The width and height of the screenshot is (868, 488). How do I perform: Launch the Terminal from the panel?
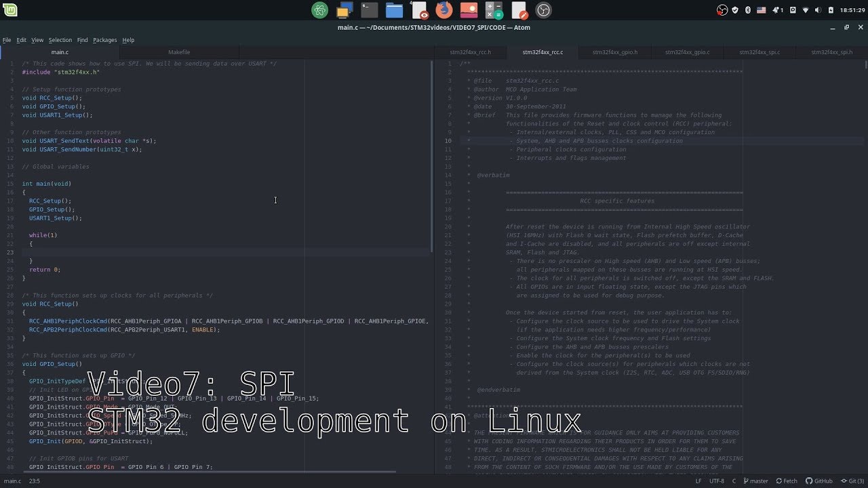(x=369, y=10)
